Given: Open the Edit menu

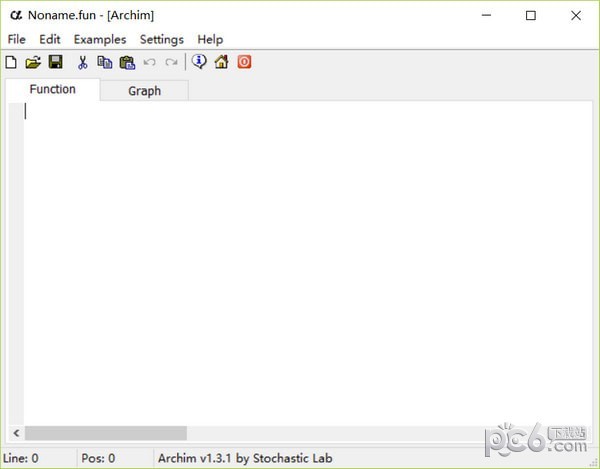Looking at the screenshot, I should coord(50,39).
